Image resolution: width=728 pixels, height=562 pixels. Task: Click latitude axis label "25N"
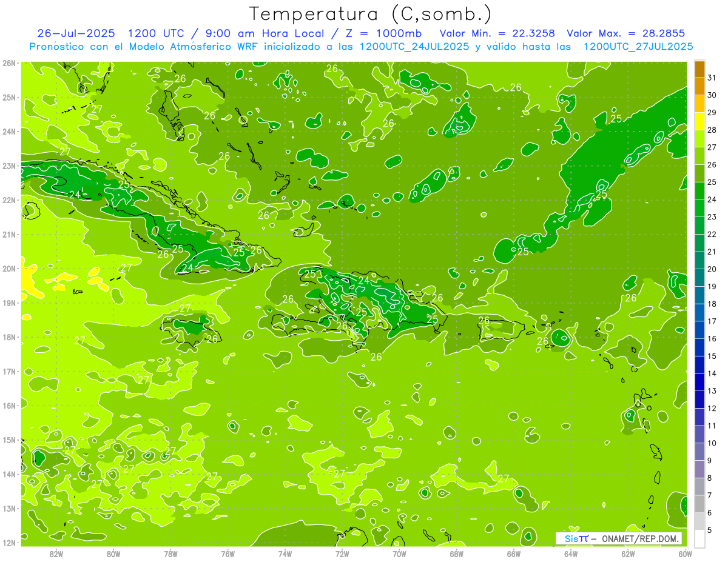[x=8, y=98]
